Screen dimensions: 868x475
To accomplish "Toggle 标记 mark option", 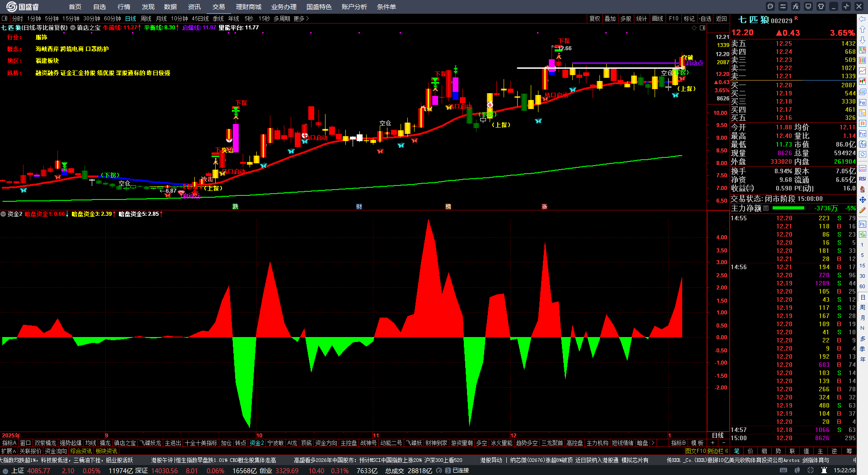I will (689, 19).
